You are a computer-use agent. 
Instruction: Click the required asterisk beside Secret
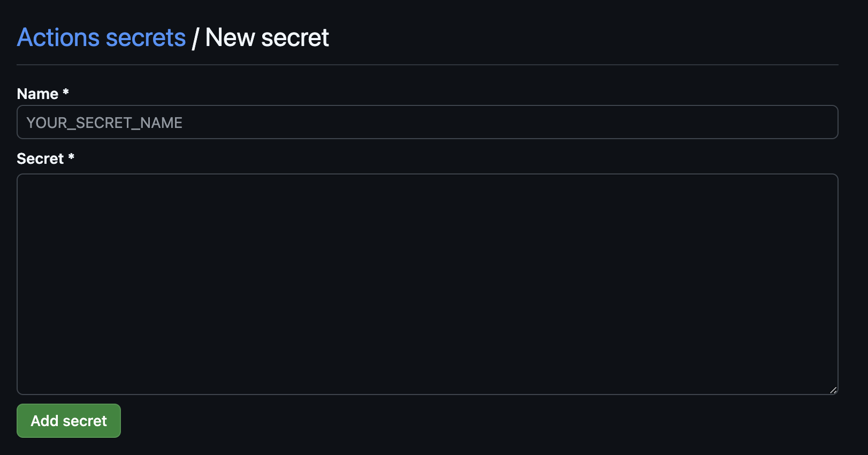pyautogui.click(x=71, y=158)
